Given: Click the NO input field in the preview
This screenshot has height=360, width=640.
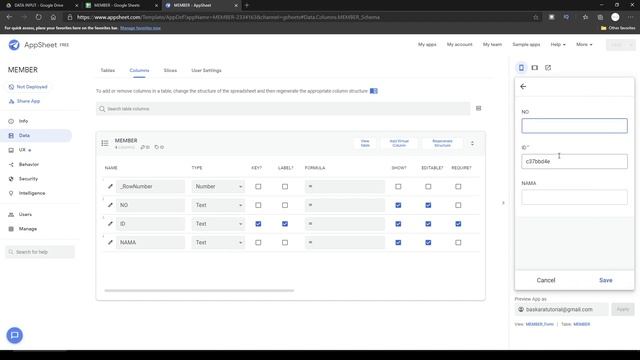Looking at the screenshot, I should tap(574, 126).
